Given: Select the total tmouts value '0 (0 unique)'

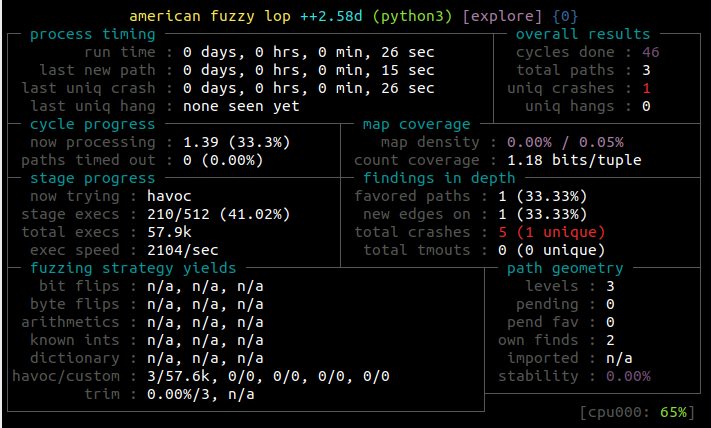Looking at the screenshot, I should tap(551, 250).
